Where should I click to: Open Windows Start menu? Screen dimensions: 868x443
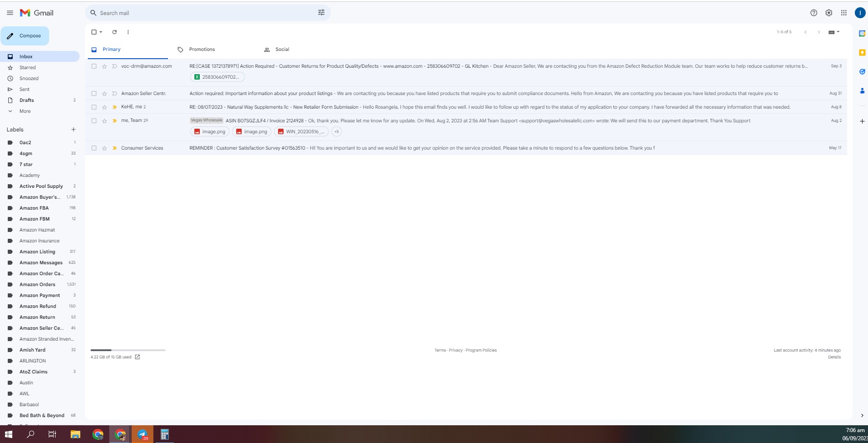point(9,434)
